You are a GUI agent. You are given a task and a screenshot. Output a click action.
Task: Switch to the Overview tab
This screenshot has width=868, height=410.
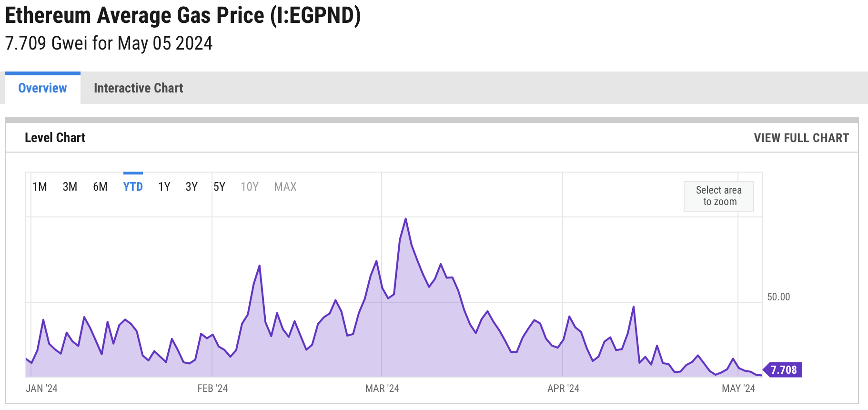(x=42, y=88)
